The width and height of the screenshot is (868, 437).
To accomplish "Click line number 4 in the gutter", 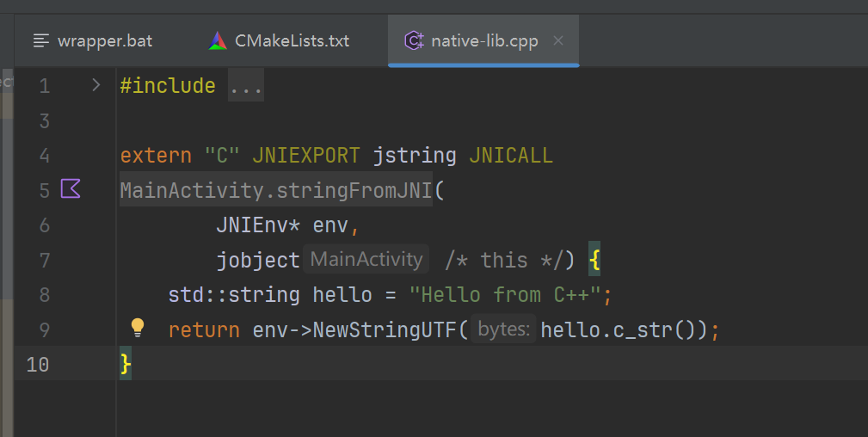I will point(44,155).
